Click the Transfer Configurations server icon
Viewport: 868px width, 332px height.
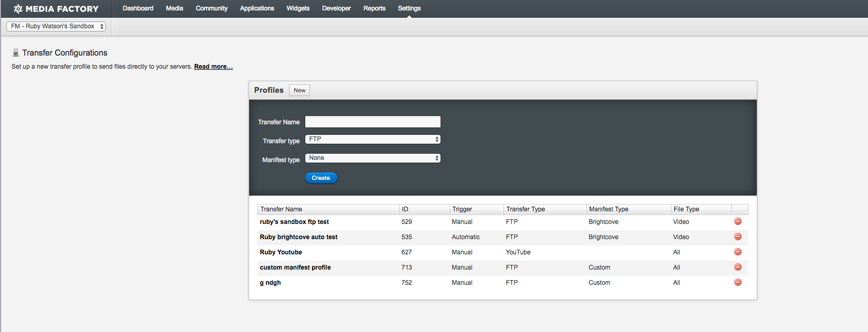(x=16, y=52)
